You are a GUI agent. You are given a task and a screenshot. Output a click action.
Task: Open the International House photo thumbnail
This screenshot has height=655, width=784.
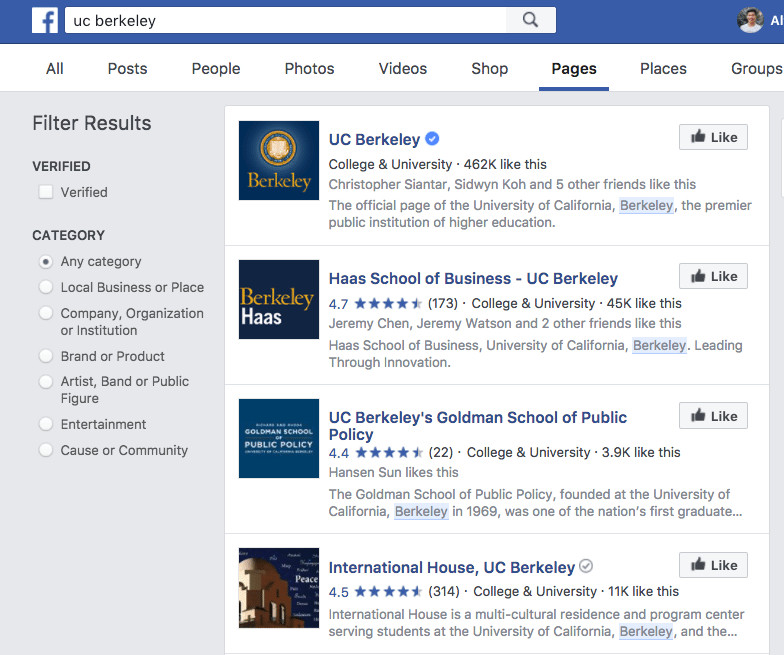[279, 588]
